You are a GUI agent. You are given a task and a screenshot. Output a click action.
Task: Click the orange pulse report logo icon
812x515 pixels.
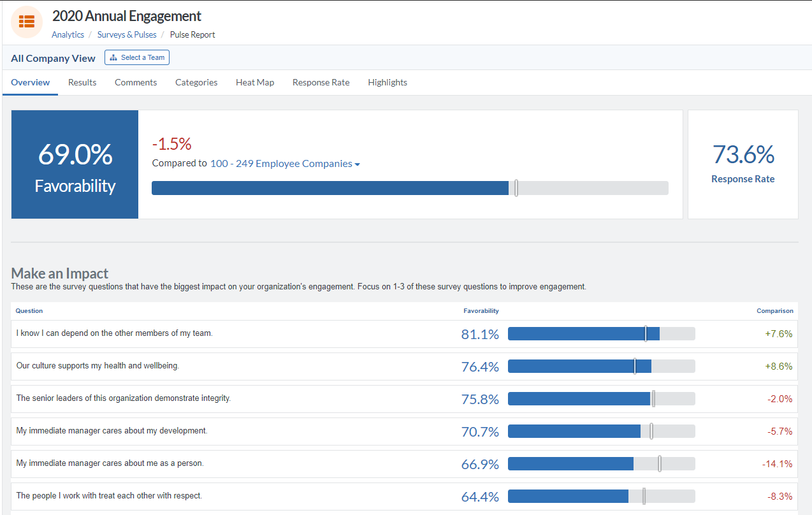tap(26, 22)
